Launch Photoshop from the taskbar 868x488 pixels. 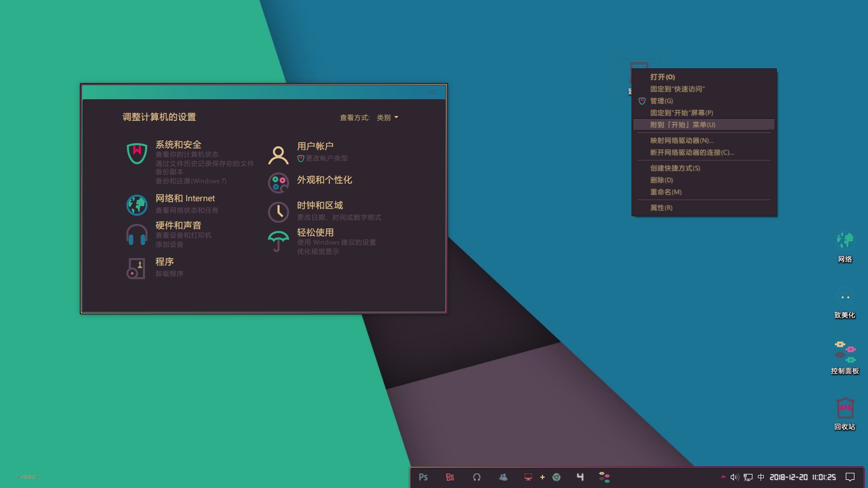pyautogui.click(x=423, y=477)
